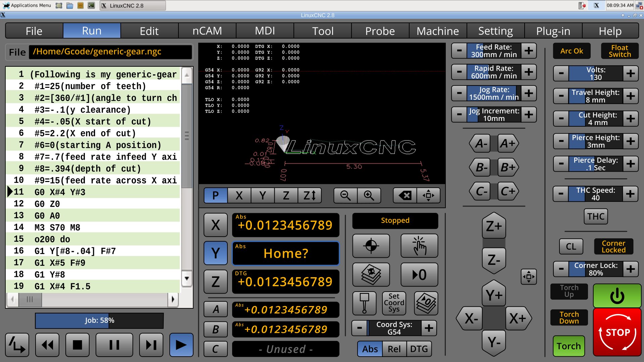Select the Y axis button
644x362 pixels.
pyautogui.click(x=216, y=253)
